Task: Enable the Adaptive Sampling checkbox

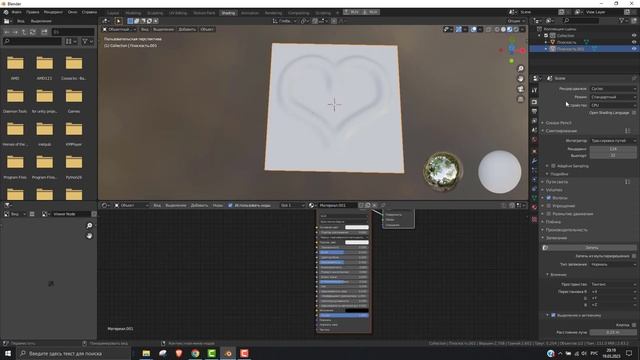Action: 553,166
